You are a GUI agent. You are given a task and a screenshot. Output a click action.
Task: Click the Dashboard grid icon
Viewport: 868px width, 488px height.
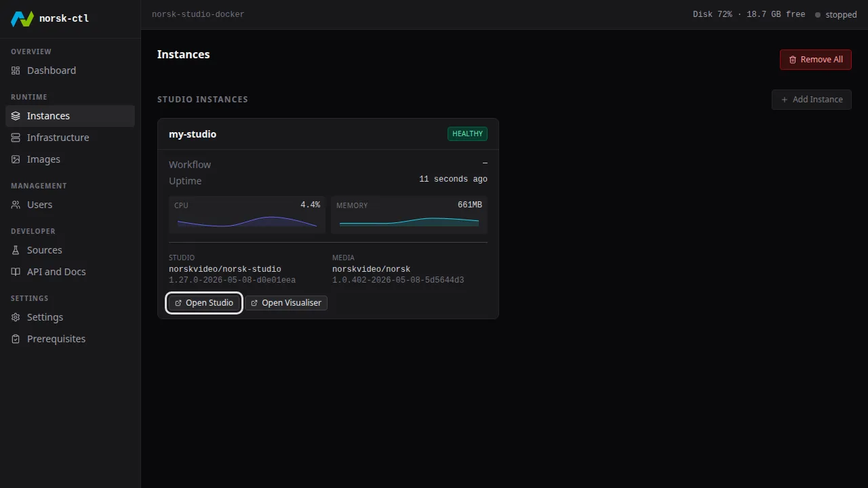[16, 70]
